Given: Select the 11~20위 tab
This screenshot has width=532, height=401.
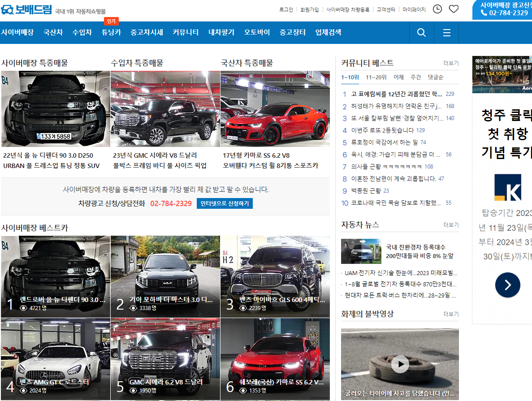Looking at the screenshot, I should coord(376,78).
